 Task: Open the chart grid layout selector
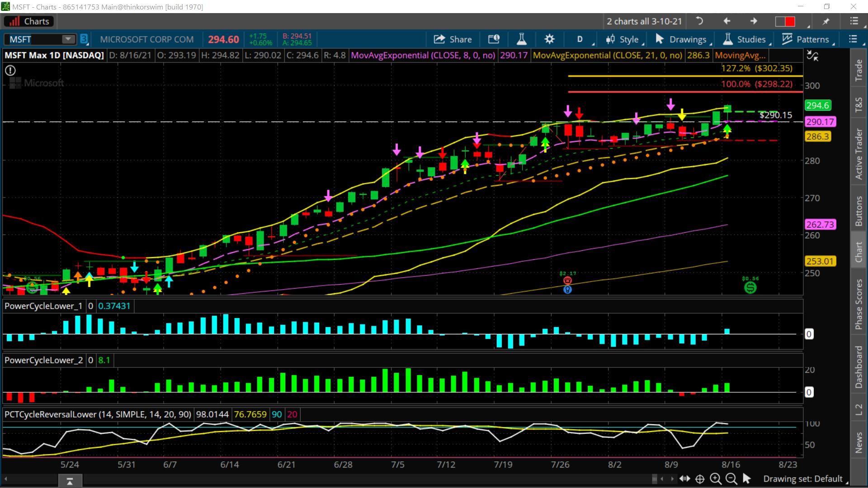(x=785, y=21)
